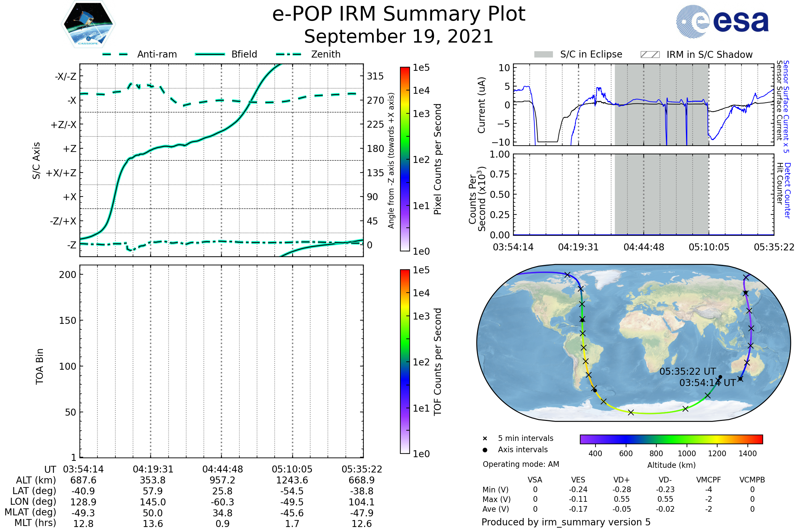This screenshot has height=532, width=798.
Task: Click the ESA logo
Action: click(x=723, y=22)
